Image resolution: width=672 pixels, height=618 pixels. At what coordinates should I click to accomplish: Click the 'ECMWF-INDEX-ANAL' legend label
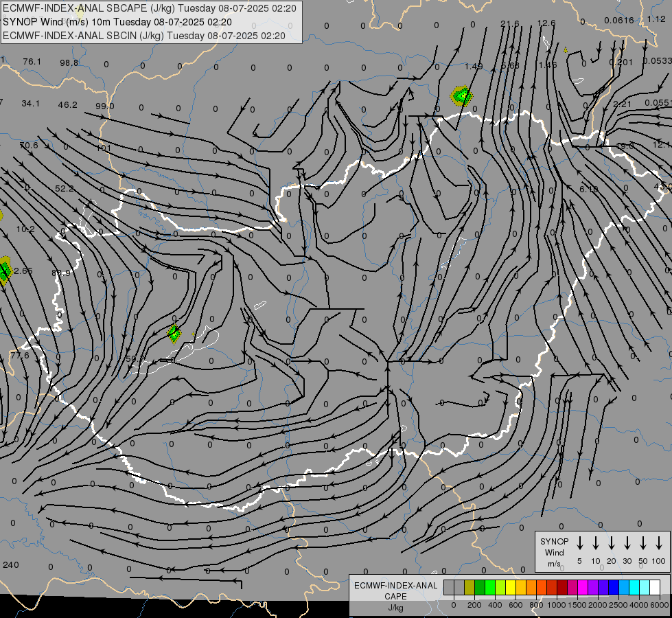(396, 586)
